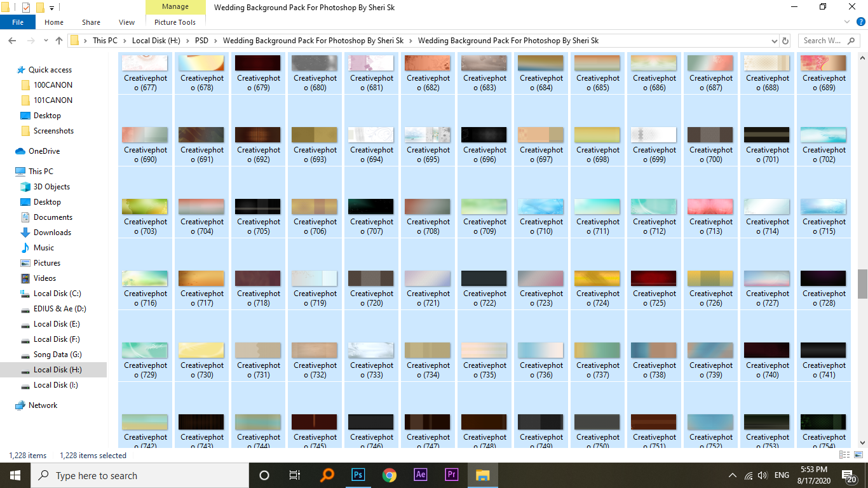
Task: Open address bar history dropdown
Action: click(774, 41)
